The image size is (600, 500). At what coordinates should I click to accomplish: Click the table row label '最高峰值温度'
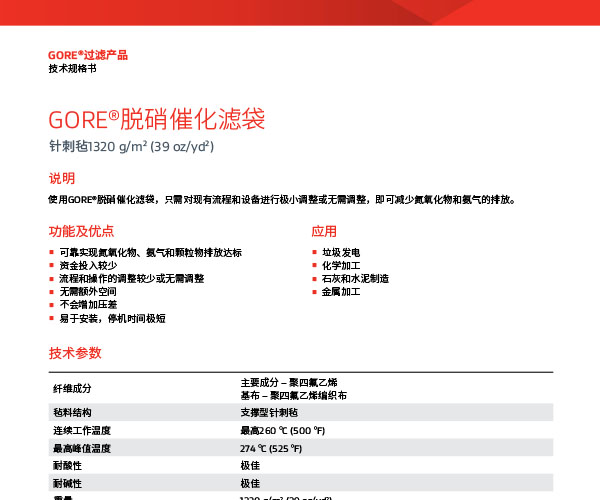(82, 448)
